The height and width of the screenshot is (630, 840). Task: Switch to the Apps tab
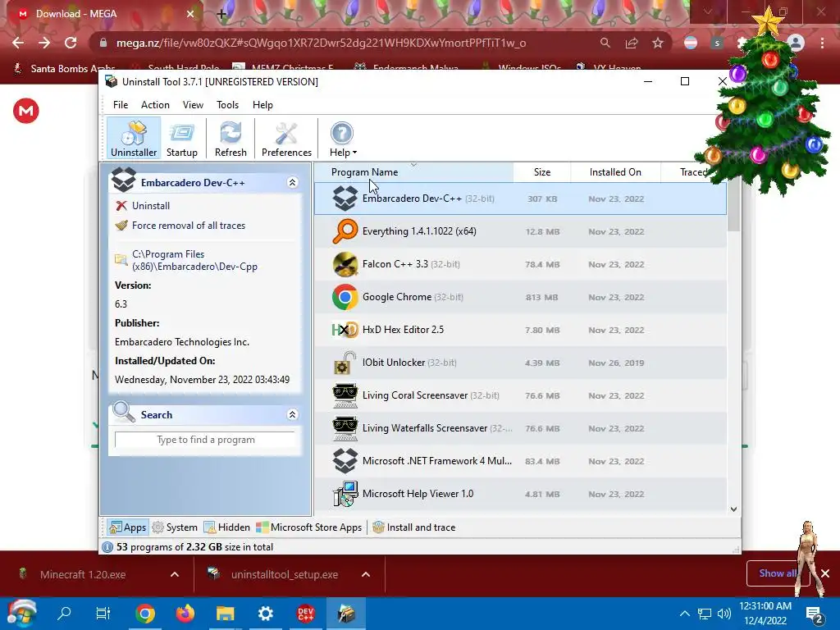(x=127, y=527)
